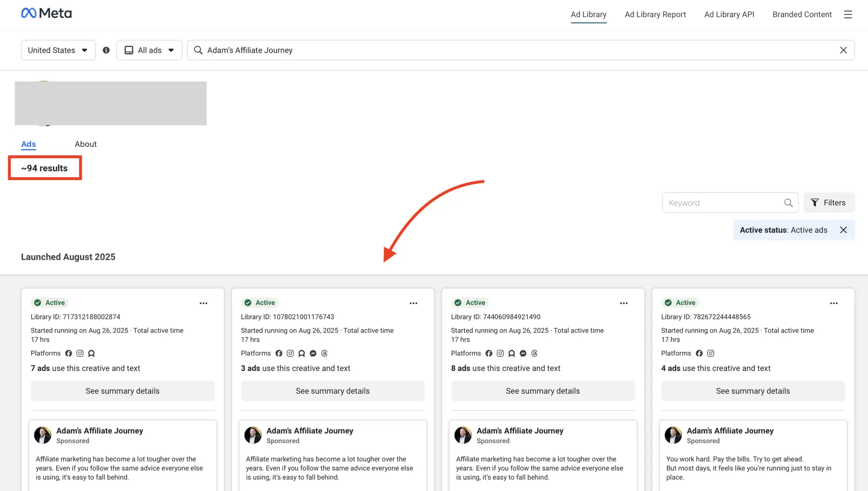This screenshot has height=491, width=868.
Task: Open the Filters panel
Action: click(829, 203)
